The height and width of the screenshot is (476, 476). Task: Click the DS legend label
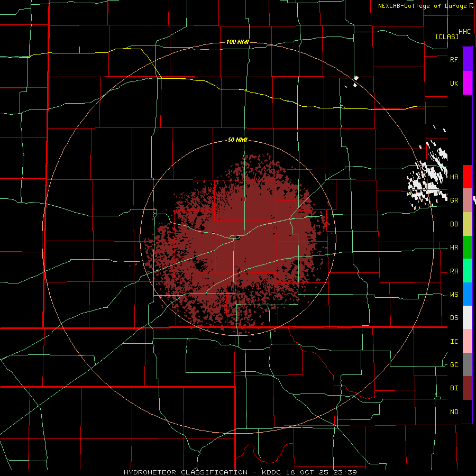(454, 318)
